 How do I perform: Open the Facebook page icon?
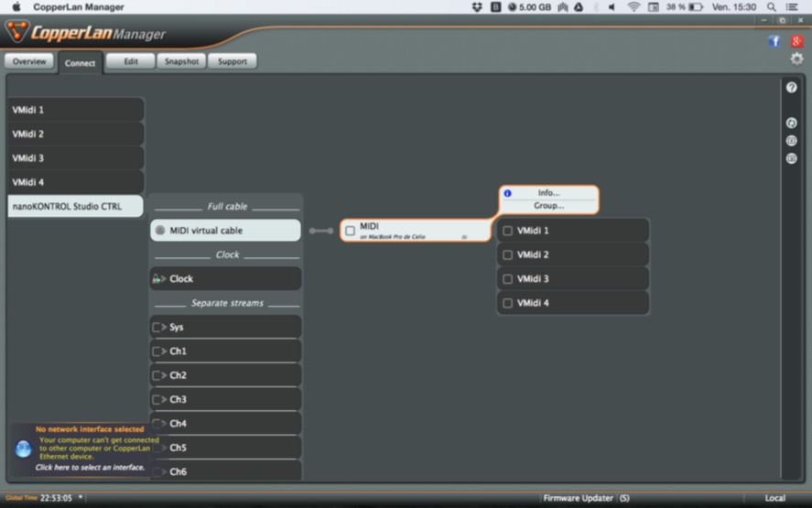pyautogui.click(x=774, y=41)
